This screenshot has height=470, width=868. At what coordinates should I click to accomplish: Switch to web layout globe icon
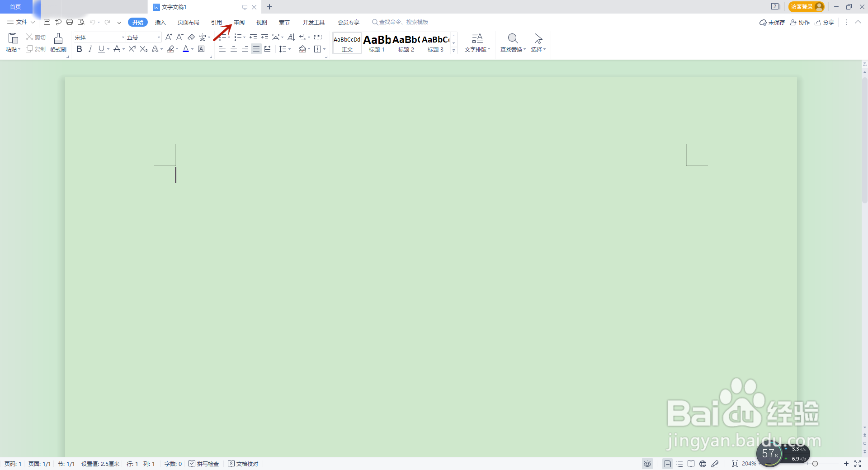703,464
